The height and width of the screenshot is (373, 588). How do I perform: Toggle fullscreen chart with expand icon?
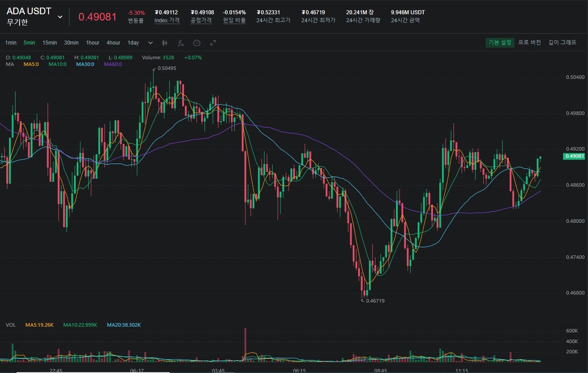[x=213, y=43]
